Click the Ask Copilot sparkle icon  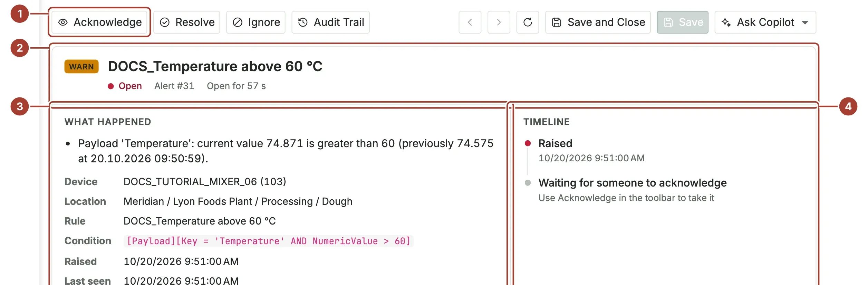click(726, 22)
